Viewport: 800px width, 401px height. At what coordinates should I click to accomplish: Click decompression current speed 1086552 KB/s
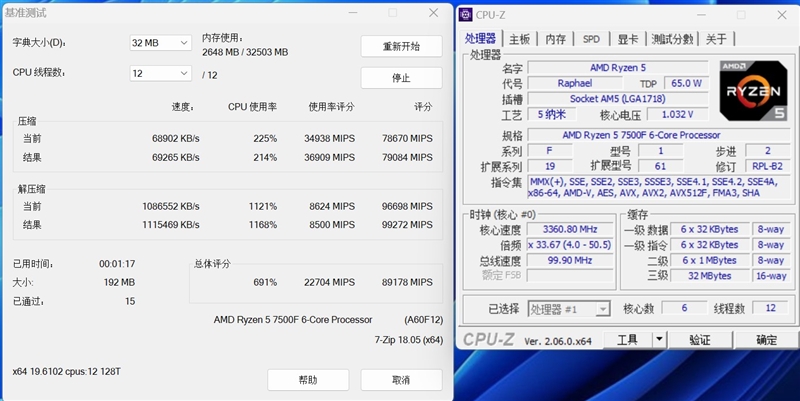pyautogui.click(x=170, y=207)
